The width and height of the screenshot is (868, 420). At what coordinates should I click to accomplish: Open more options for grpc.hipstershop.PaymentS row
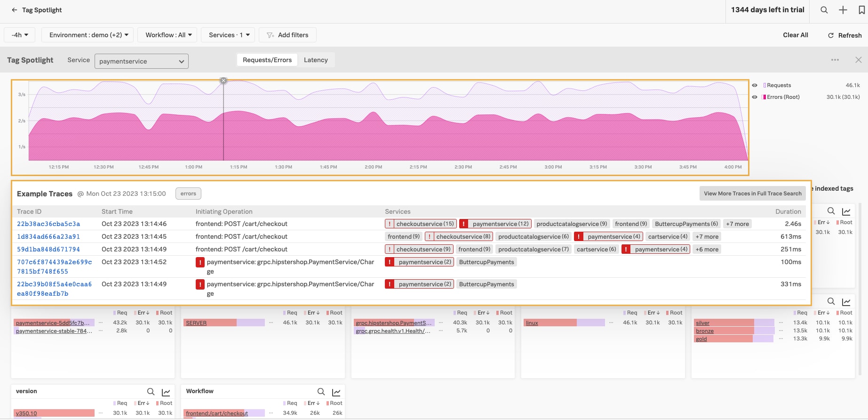point(441,323)
